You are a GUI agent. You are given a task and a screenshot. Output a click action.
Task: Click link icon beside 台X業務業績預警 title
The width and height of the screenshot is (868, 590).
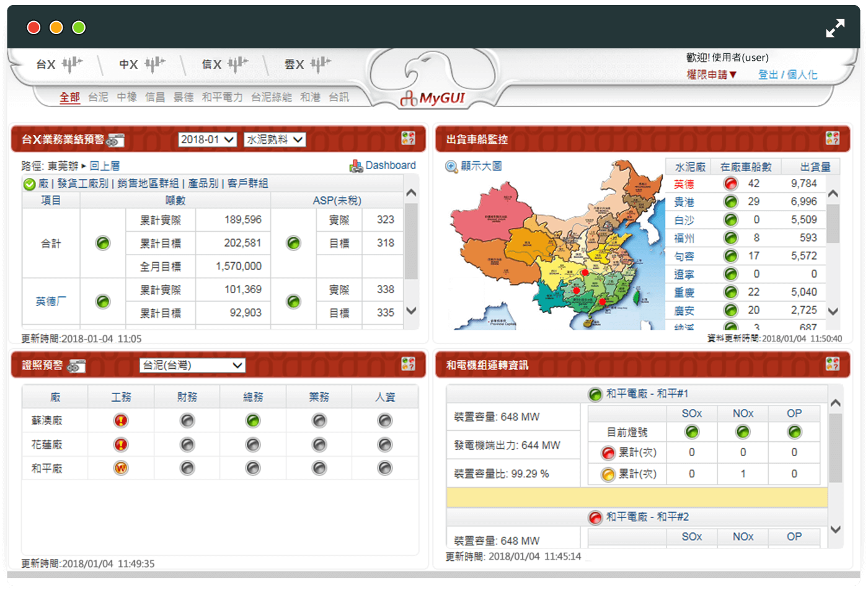pyautogui.click(x=115, y=140)
